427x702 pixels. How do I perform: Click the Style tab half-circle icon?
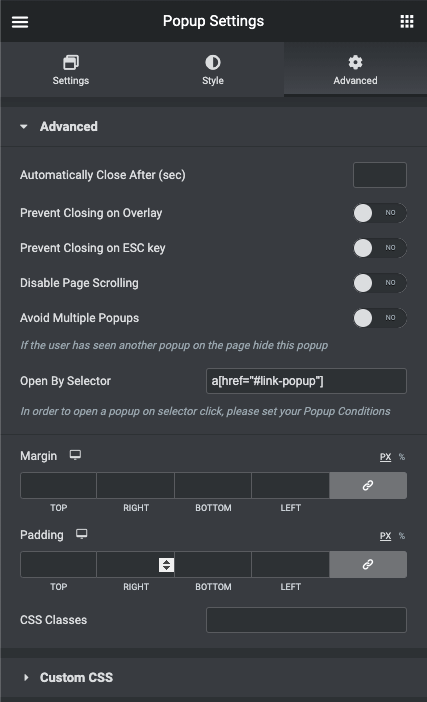tap(213, 62)
